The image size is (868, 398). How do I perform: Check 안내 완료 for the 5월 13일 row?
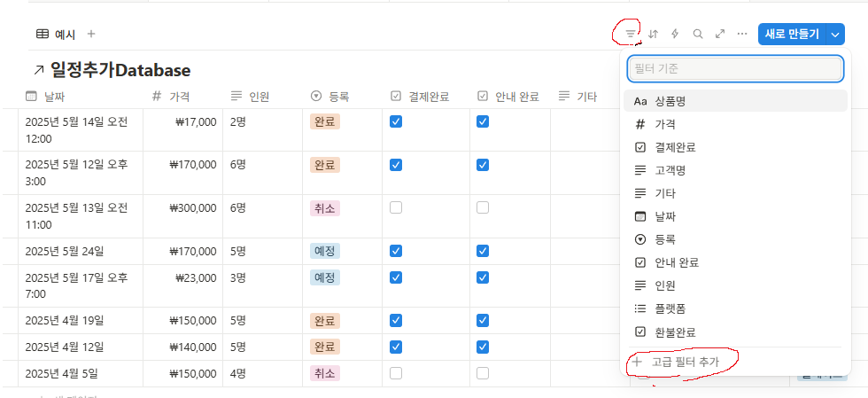(483, 208)
